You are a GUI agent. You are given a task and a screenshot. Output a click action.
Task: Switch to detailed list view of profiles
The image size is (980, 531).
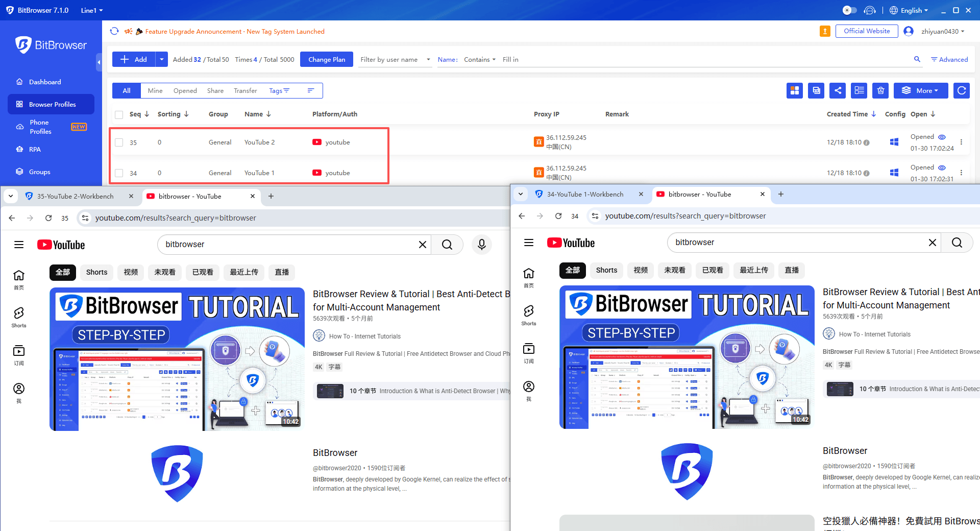859,90
